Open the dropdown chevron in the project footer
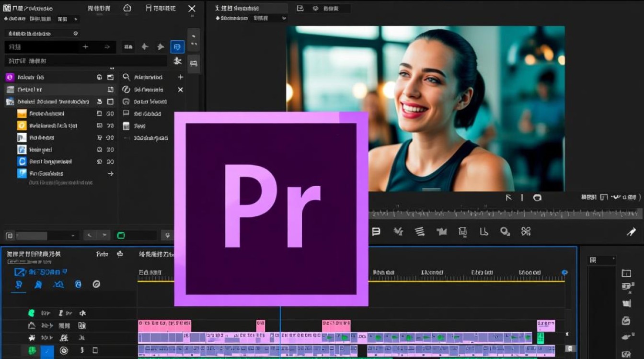Screen dimensions: 644x359 point(73,236)
